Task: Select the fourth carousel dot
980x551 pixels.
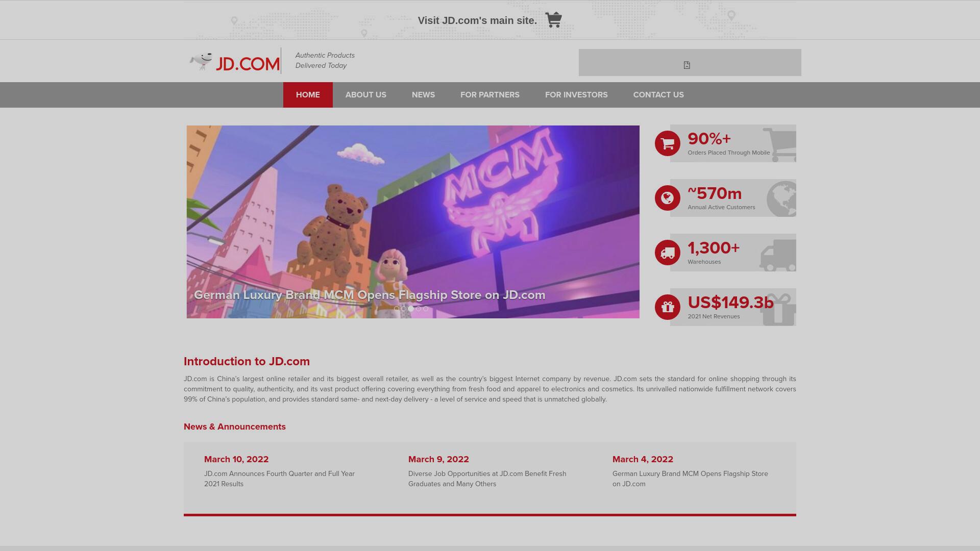Action: 419,309
